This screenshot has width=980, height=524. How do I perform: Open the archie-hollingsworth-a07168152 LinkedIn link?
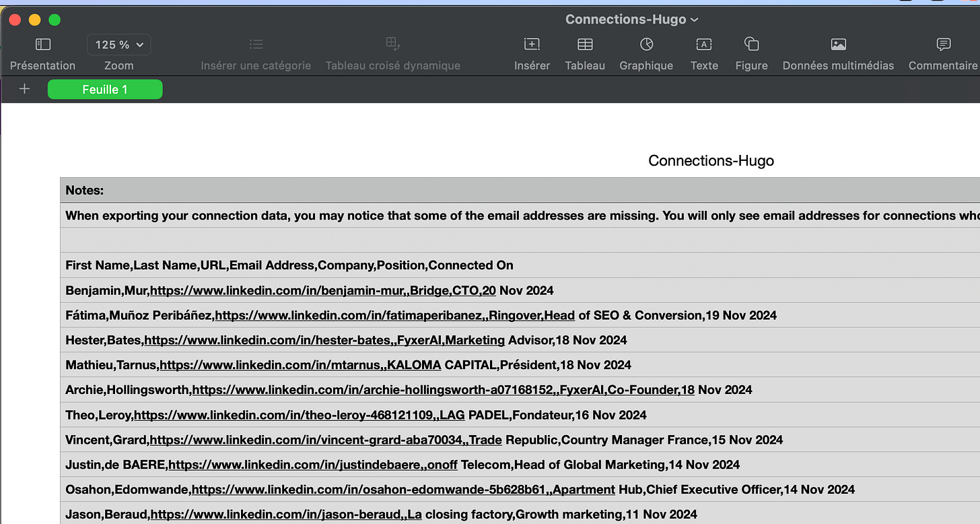pyautogui.click(x=443, y=391)
